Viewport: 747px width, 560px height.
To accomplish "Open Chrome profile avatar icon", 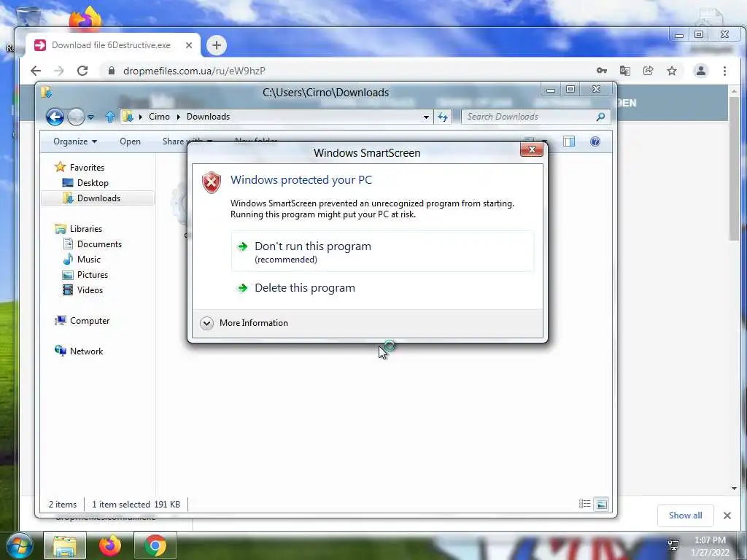I will click(x=701, y=71).
